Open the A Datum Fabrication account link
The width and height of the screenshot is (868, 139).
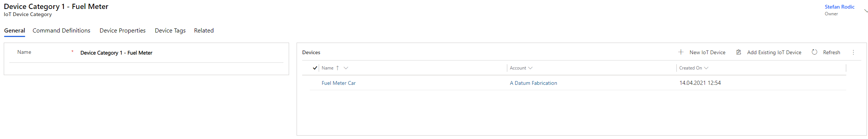coord(534,83)
